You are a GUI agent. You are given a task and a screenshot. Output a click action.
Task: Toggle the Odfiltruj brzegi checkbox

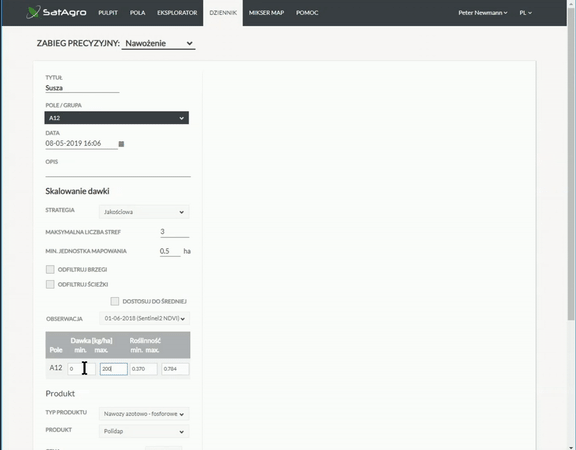50,269
